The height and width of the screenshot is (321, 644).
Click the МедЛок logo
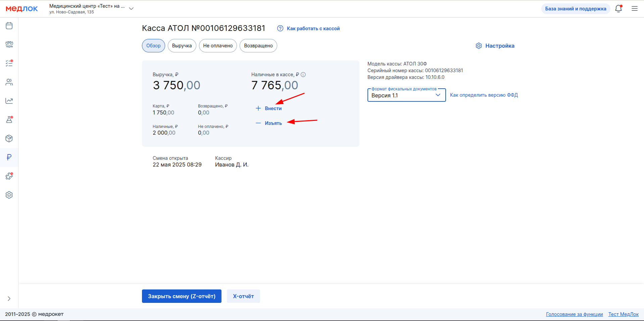point(22,9)
